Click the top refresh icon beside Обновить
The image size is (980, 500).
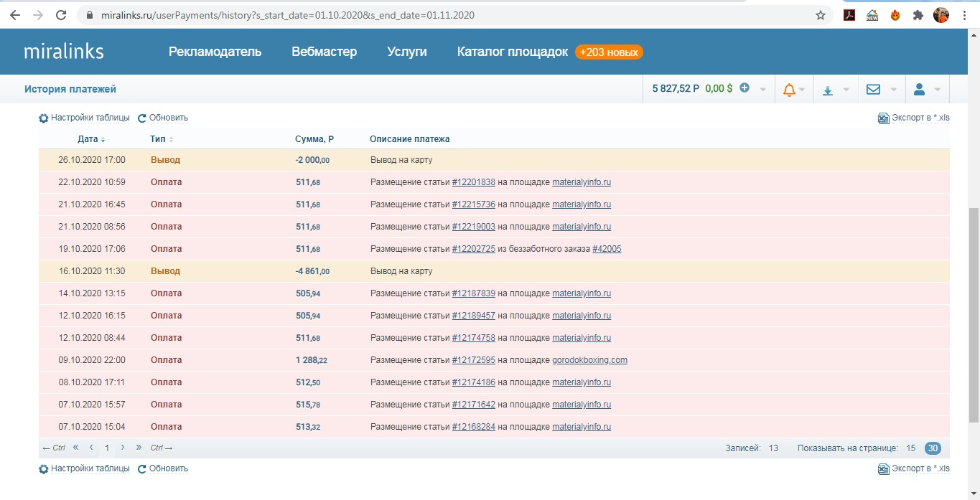[x=142, y=118]
